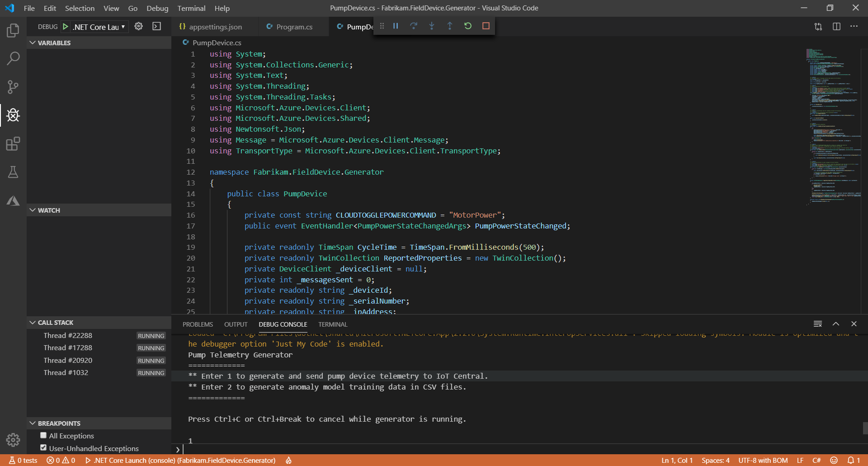Image resolution: width=868 pixels, height=466 pixels.
Task: Open the Terminal menu
Action: 191,8
